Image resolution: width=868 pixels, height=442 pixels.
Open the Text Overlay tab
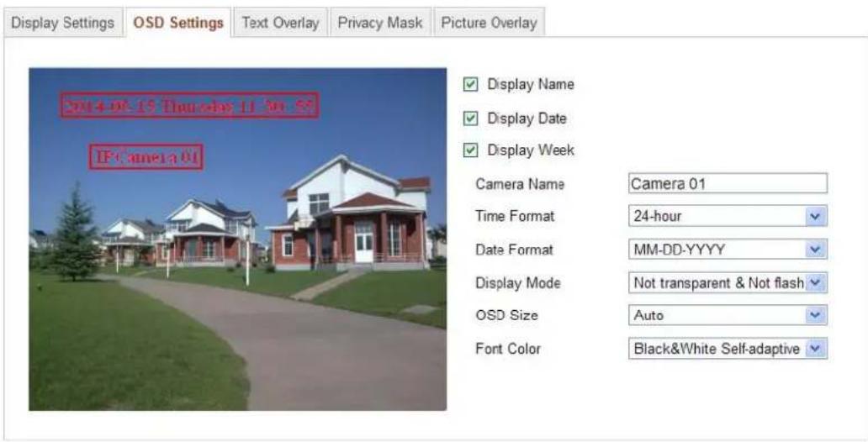pos(280,23)
